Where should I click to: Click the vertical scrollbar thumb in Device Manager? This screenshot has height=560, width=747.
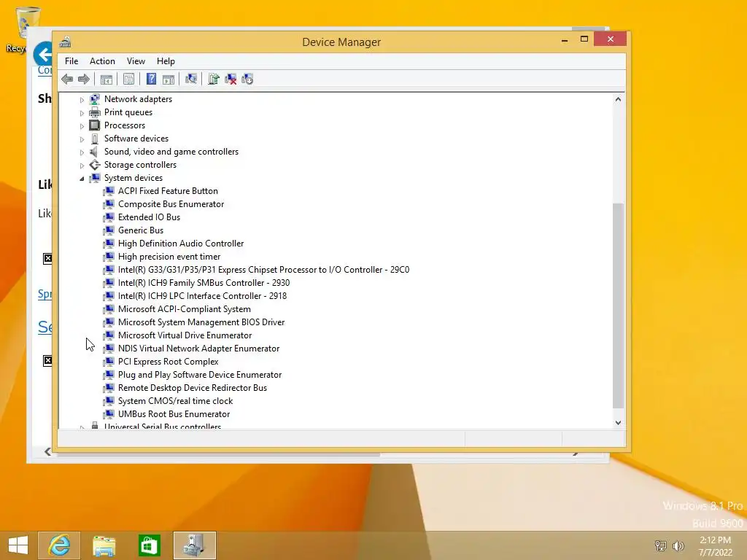coord(618,306)
